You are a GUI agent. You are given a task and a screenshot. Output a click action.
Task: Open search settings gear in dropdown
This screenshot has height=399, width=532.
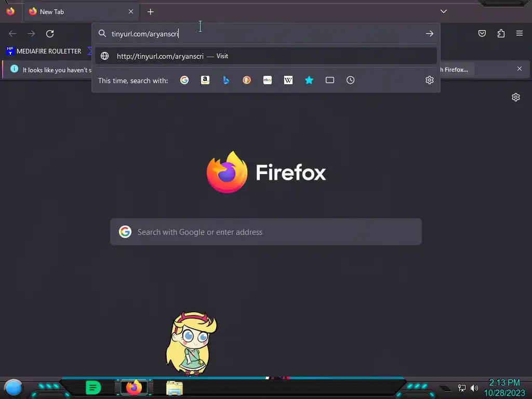tap(430, 80)
